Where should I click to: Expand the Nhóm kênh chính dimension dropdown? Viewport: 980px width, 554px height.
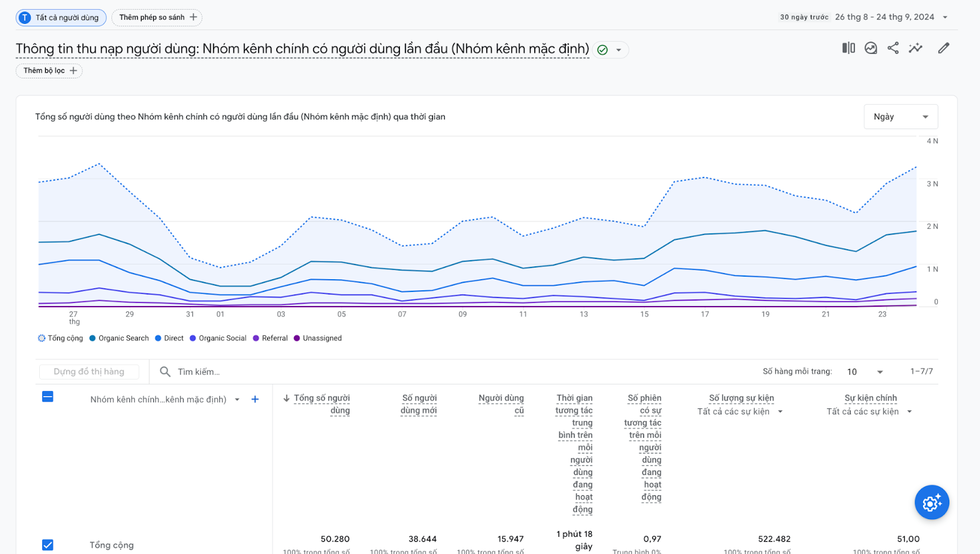coord(237,400)
